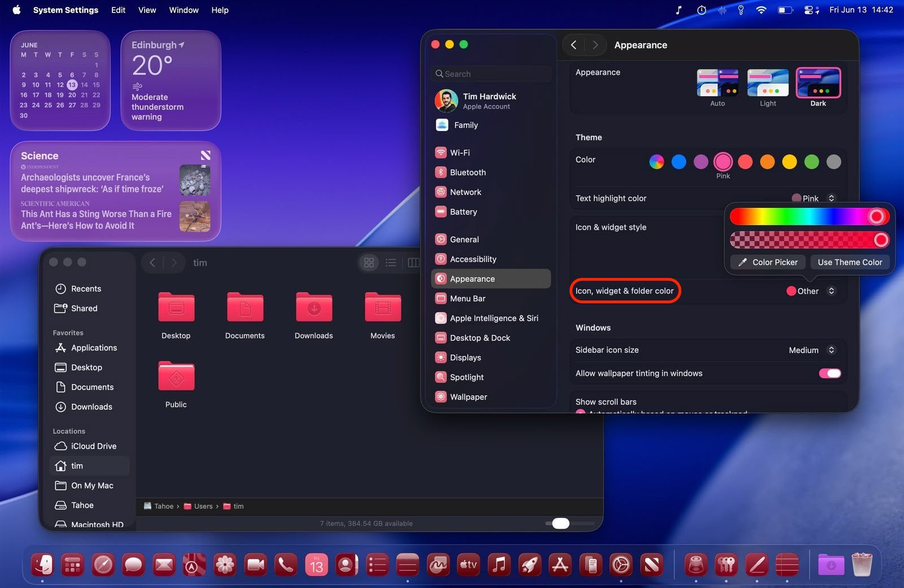
Task: Select Applications in the Finder sidebar
Action: click(94, 347)
